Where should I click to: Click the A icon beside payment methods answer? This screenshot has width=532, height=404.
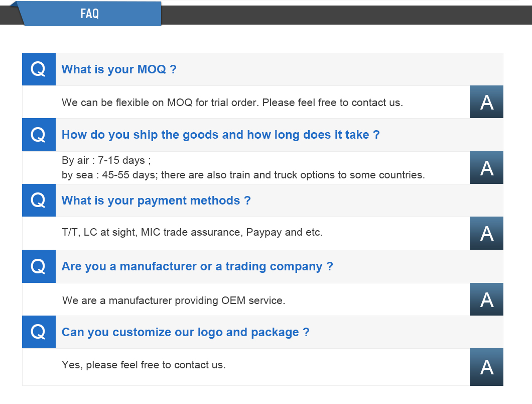click(x=486, y=233)
